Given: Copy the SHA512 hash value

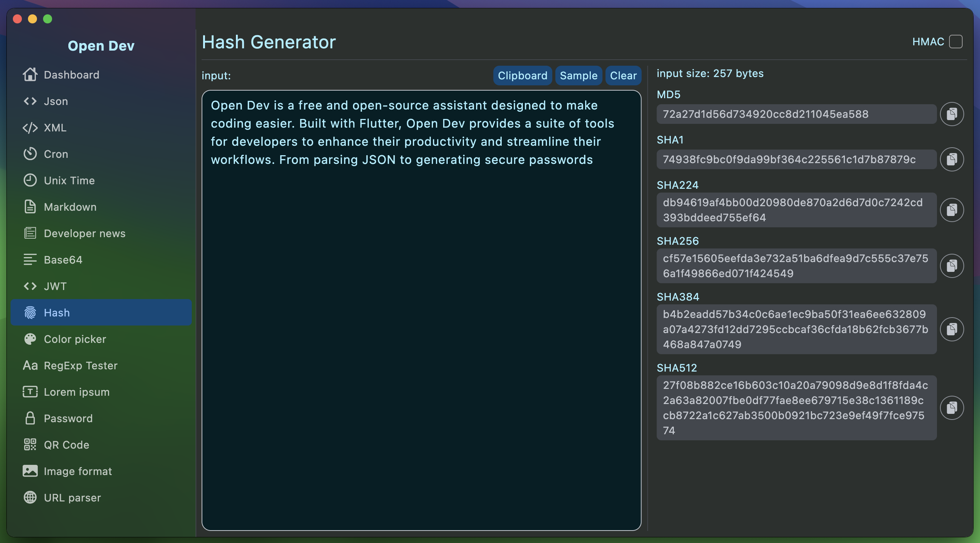Looking at the screenshot, I should (x=952, y=408).
